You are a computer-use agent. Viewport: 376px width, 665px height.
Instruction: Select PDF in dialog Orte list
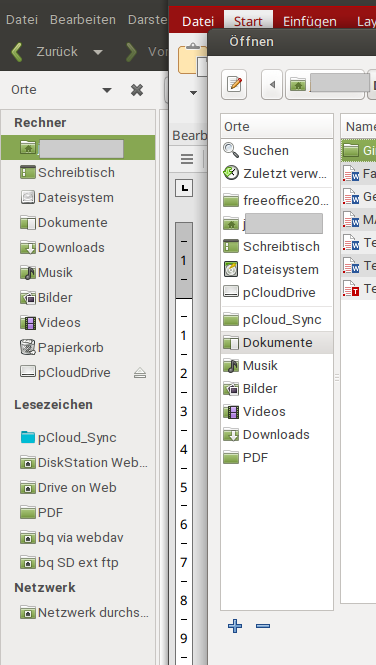[x=277, y=458]
